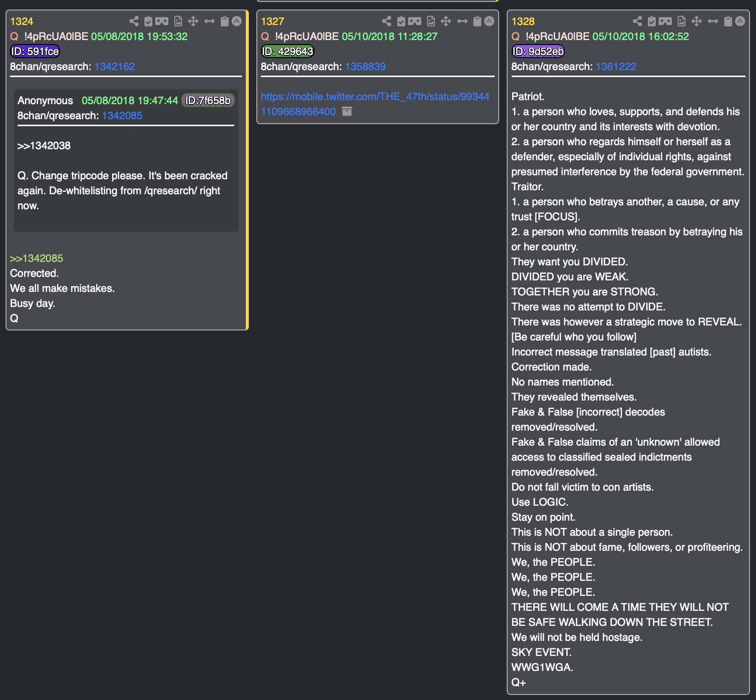Click the four-way move arrows icon on post 1328
The image size is (756, 700).
coord(696,21)
